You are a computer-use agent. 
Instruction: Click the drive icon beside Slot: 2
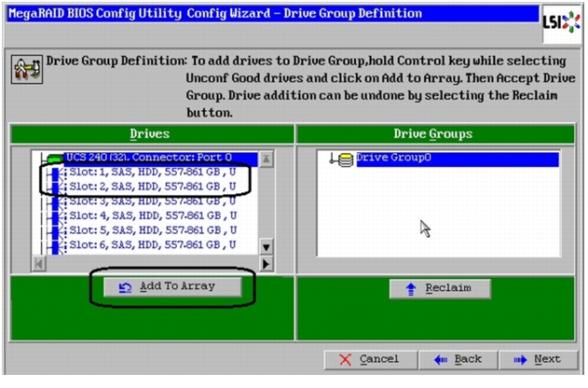tap(56, 187)
